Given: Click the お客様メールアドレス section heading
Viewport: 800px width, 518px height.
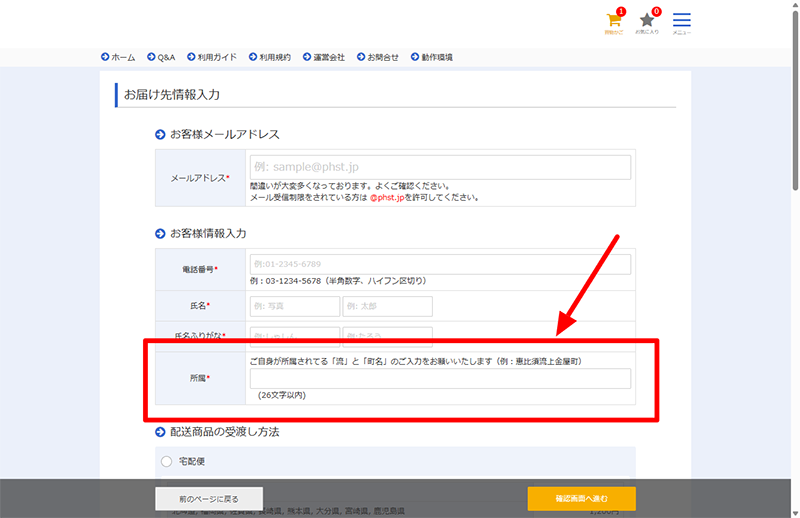Looking at the screenshot, I should point(224,134).
